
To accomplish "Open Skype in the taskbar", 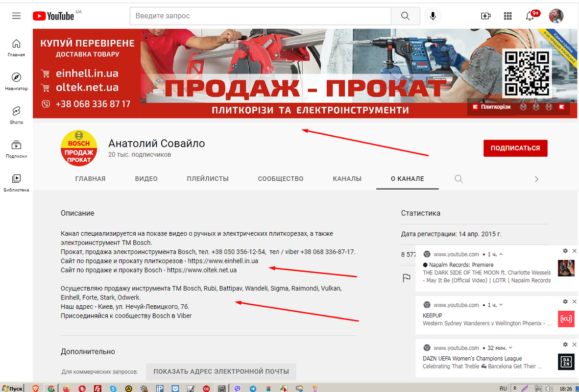I will pos(113,388).
